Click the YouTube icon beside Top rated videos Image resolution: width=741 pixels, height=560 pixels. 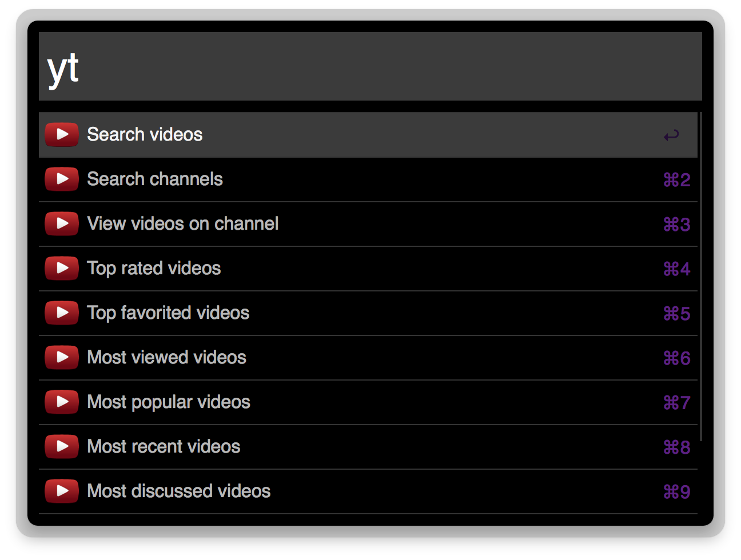[62, 268]
